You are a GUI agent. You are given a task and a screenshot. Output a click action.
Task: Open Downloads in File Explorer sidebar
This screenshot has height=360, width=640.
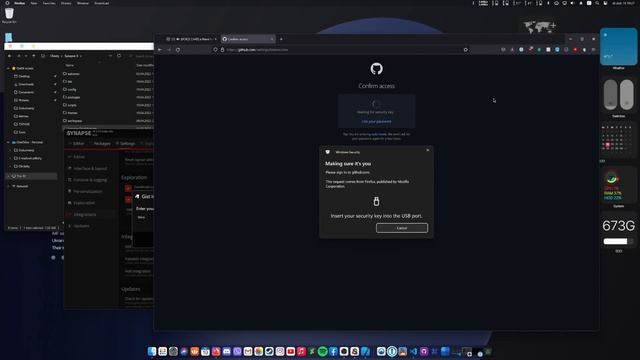pos(26,84)
